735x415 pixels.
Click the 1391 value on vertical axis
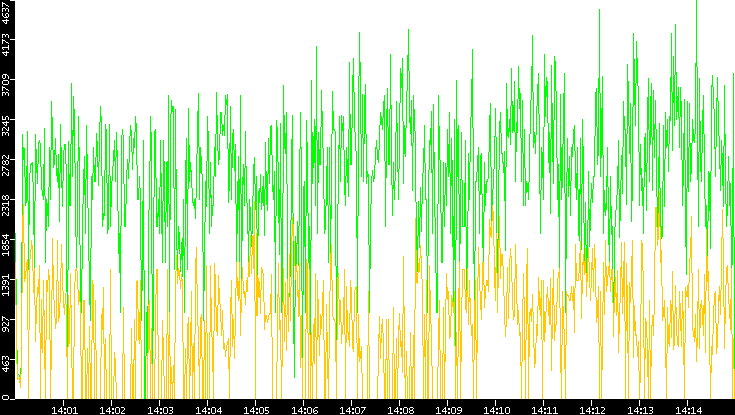6,283
